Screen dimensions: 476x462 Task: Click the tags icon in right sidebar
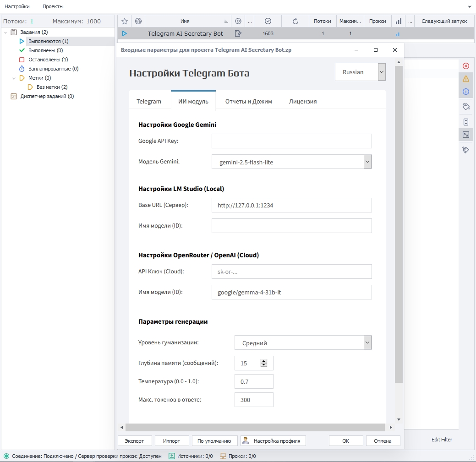point(465,107)
